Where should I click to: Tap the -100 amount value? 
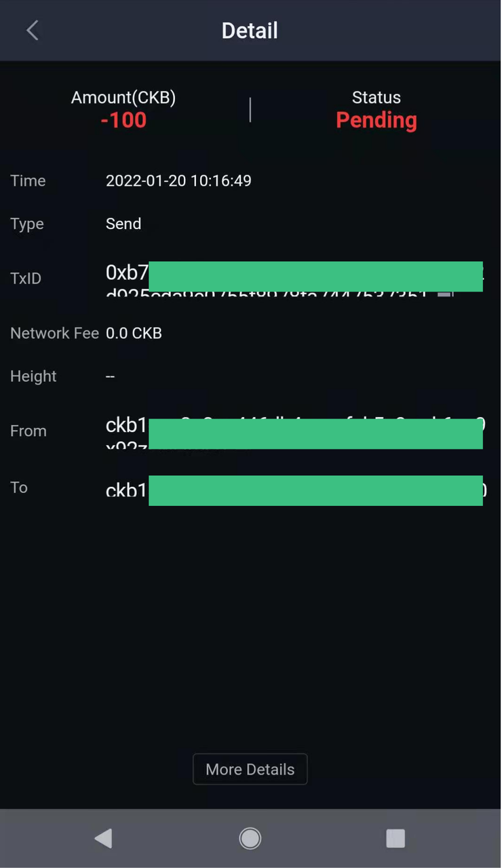coord(123,121)
